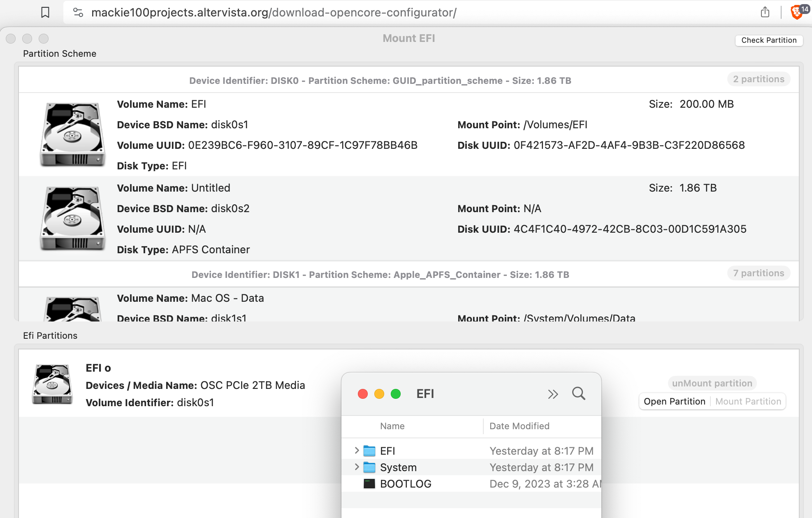812x518 pixels.
Task: Expand the System folder disclosure chevron
Action: click(x=357, y=467)
